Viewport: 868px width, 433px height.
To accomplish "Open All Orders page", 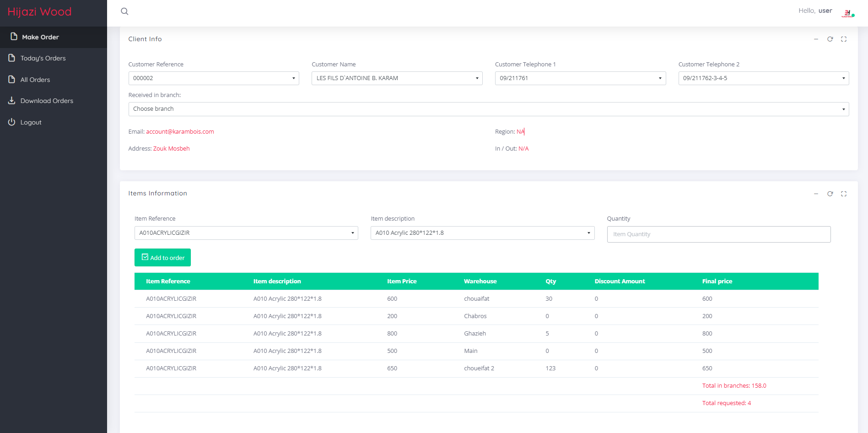I will pos(35,80).
